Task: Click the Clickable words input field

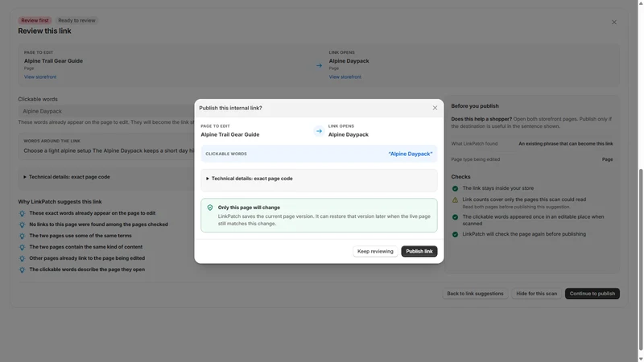Action: click(107, 111)
